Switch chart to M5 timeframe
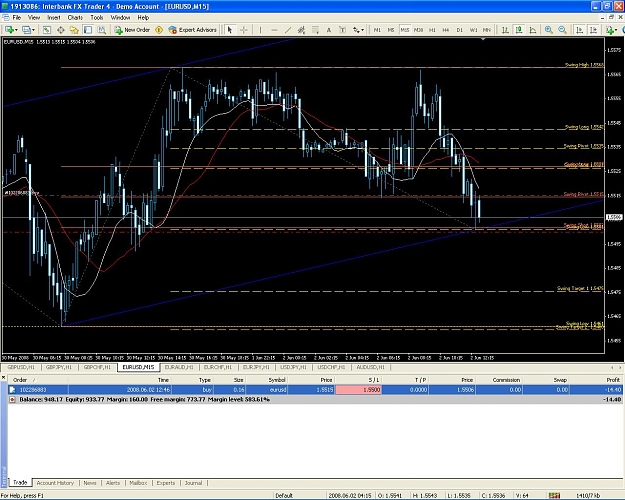 (391, 30)
